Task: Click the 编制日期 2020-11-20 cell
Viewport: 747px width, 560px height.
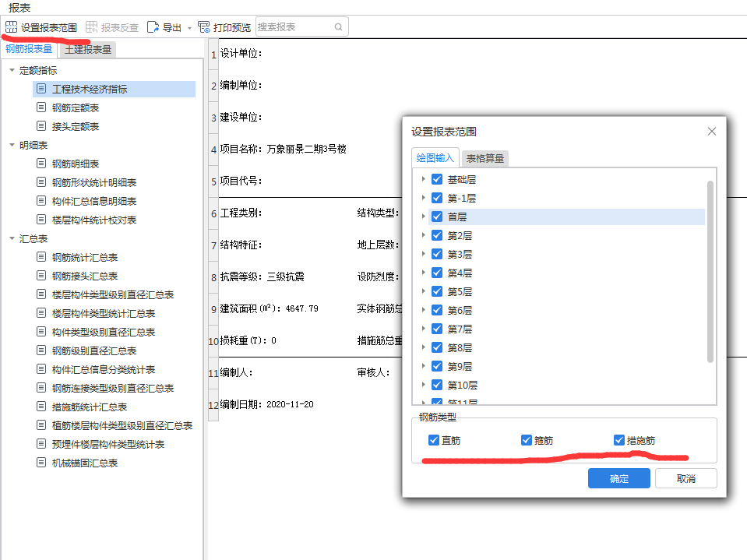Action: click(266, 404)
